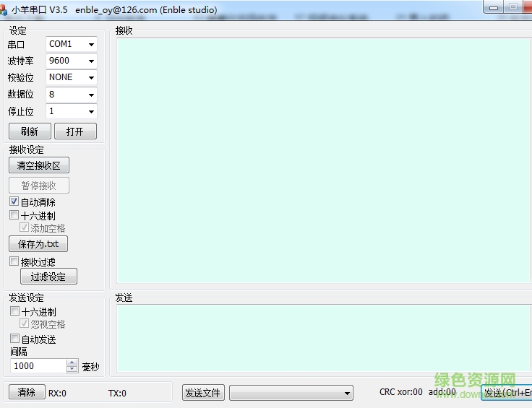Click the 清空接收区 clear receive button
The width and height of the screenshot is (532, 408).
(39, 165)
